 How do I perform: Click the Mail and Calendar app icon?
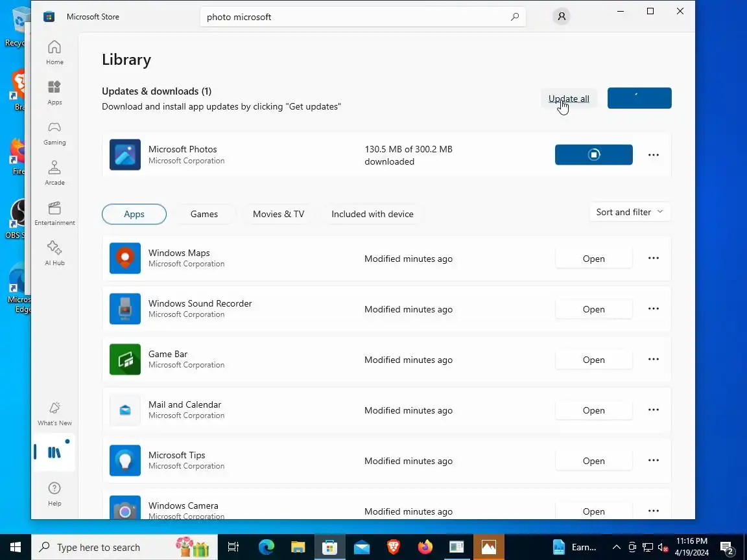tap(124, 410)
